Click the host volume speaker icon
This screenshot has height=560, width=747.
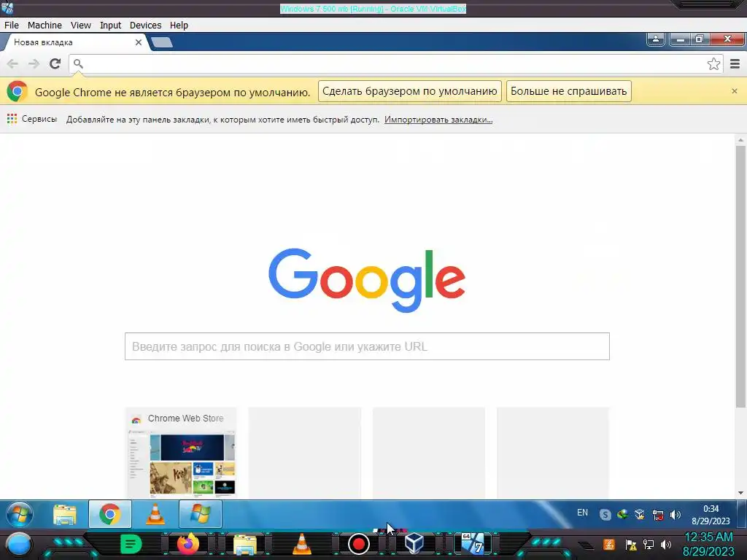pos(666,545)
